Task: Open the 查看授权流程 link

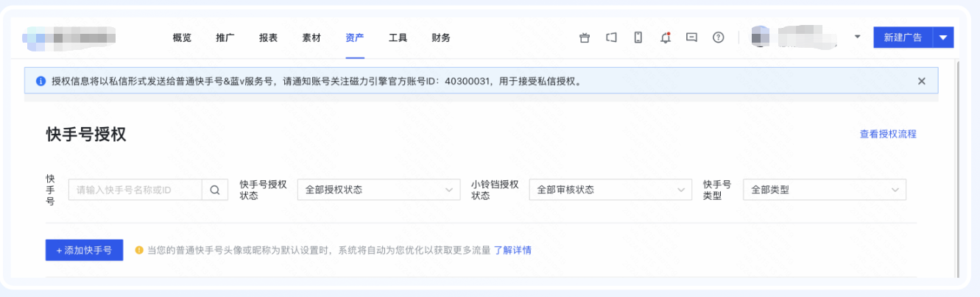Action: coord(888,134)
